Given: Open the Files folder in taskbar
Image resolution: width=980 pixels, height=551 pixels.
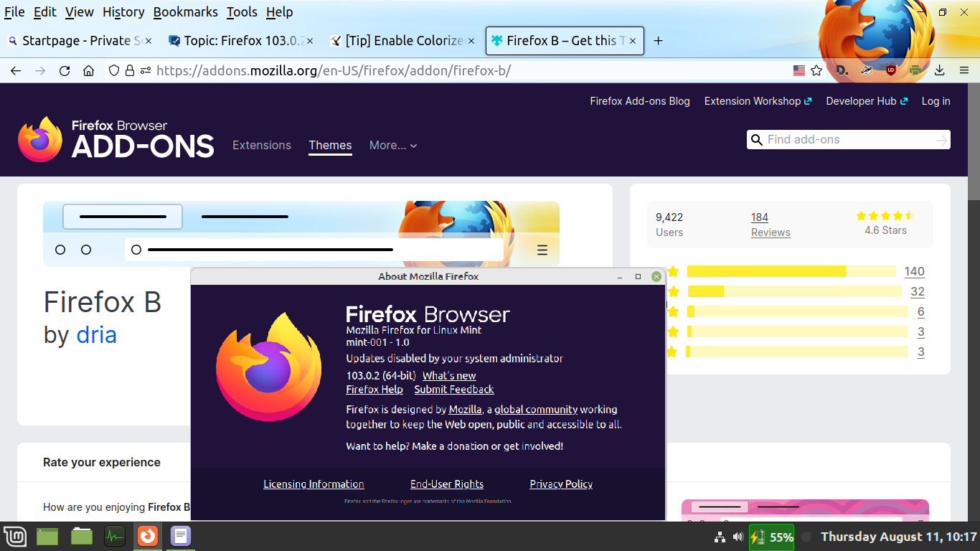Looking at the screenshot, I should pyautogui.click(x=82, y=536).
